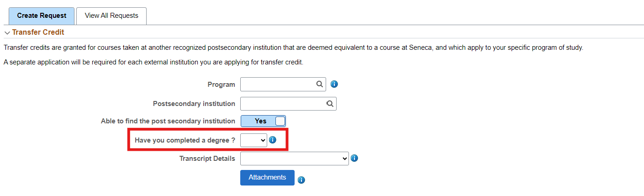The height and width of the screenshot is (196, 644).
Task: Click the 'Able to find the post secondary institution' label
Action: tap(168, 121)
